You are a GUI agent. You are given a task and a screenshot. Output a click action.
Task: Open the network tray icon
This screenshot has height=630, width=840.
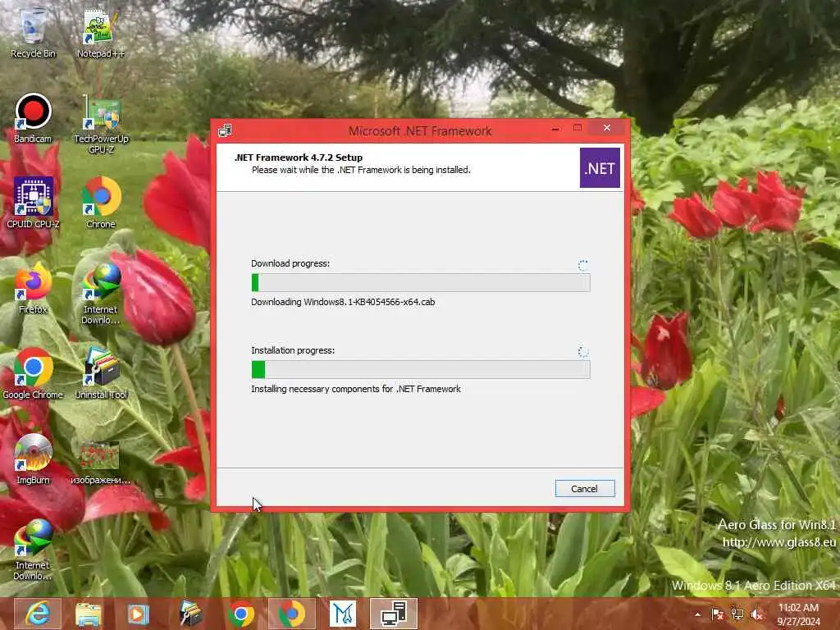pos(737,614)
